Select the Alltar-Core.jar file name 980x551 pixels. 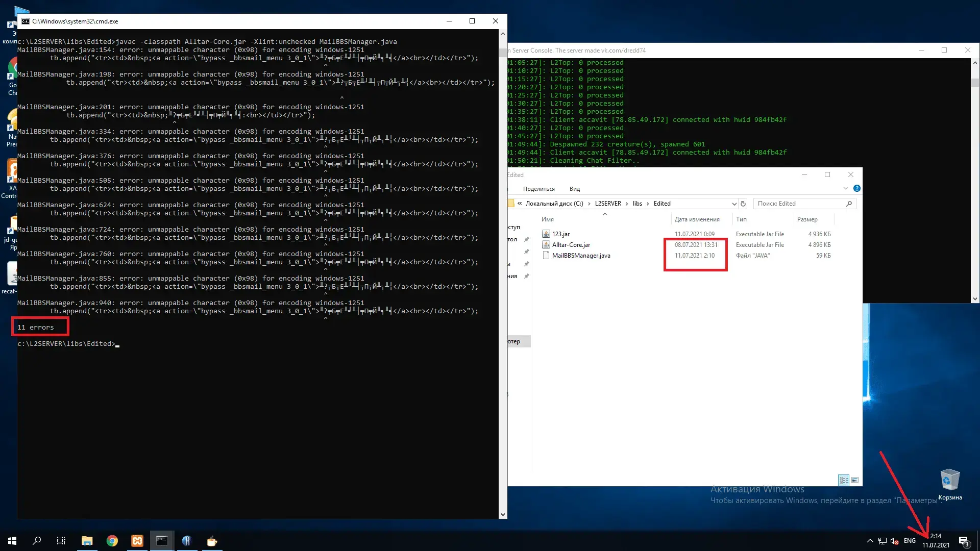(571, 245)
